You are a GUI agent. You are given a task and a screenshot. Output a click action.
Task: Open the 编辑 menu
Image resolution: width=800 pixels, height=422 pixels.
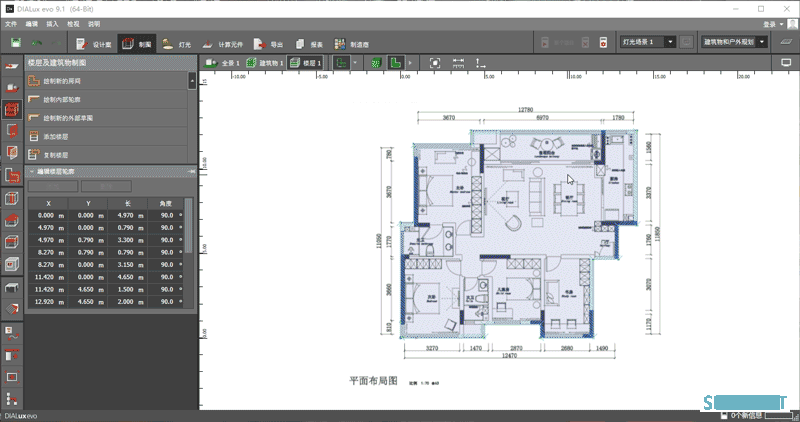32,24
